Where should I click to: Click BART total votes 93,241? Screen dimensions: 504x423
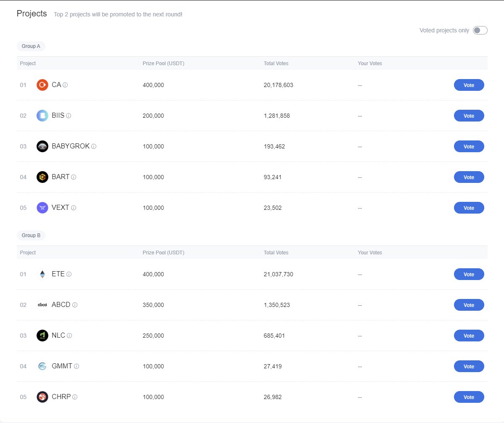coord(272,177)
